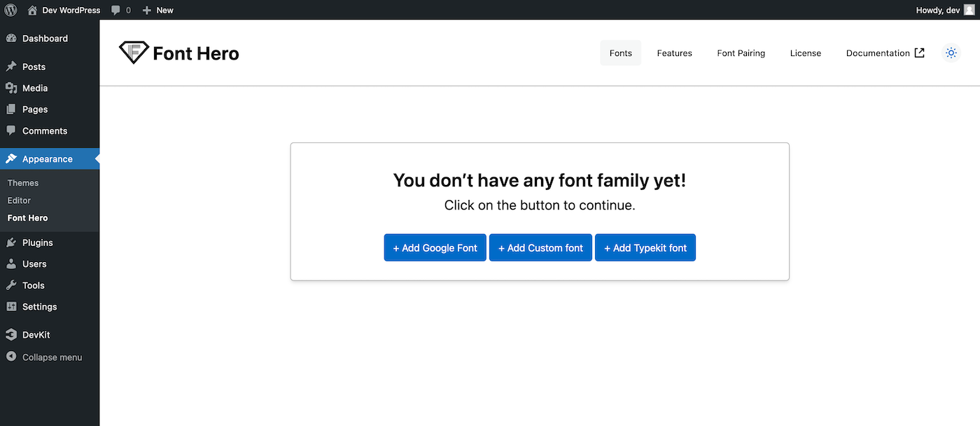This screenshot has height=426, width=980.
Task: Click the Settings sliders icon
Action: 11,307
